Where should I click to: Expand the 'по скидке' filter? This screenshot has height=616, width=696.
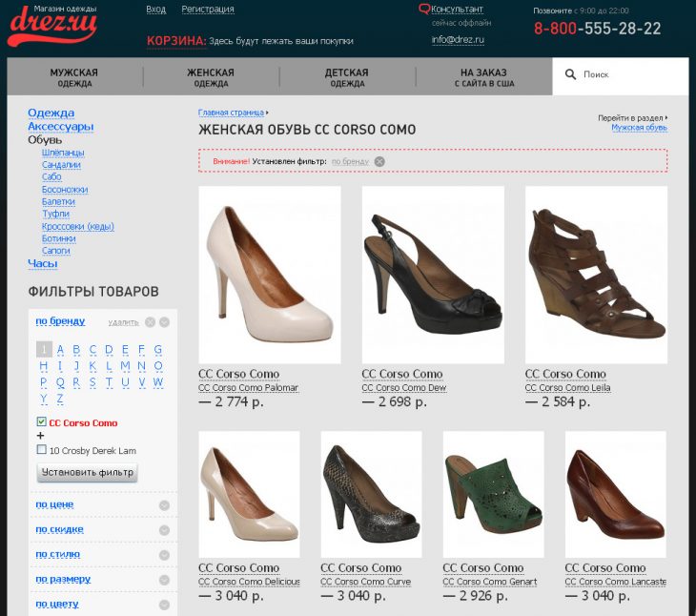click(164, 530)
